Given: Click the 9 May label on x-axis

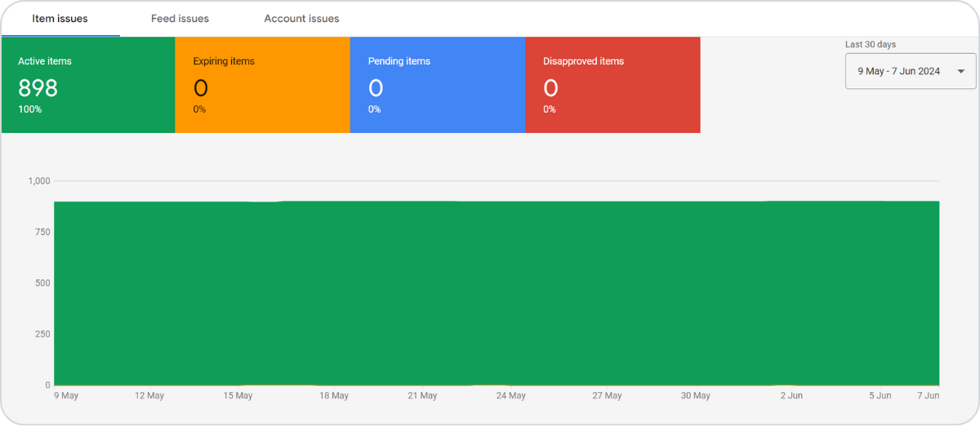Looking at the screenshot, I should pos(66,396).
